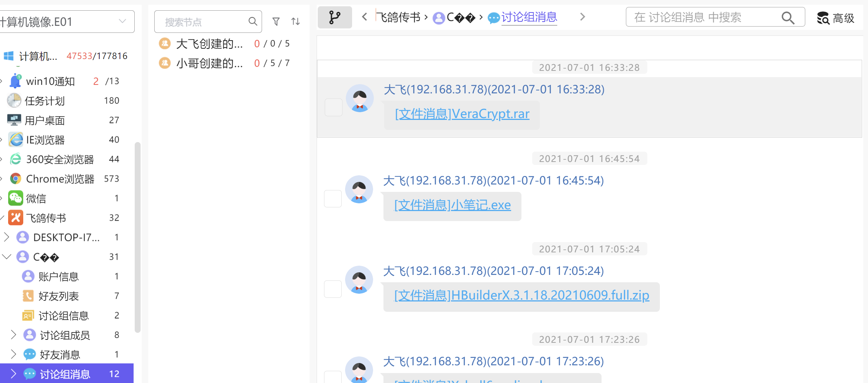Click the branch view icon in toolbar

click(334, 17)
